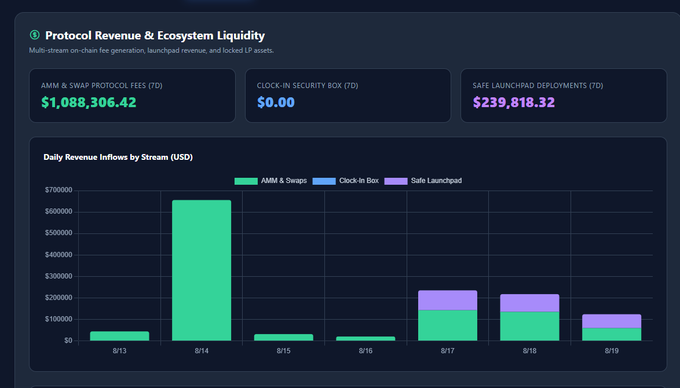Click the purple Safe Launchpad segment on 8/17
The image size is (680, 388).
pos(448,300)
